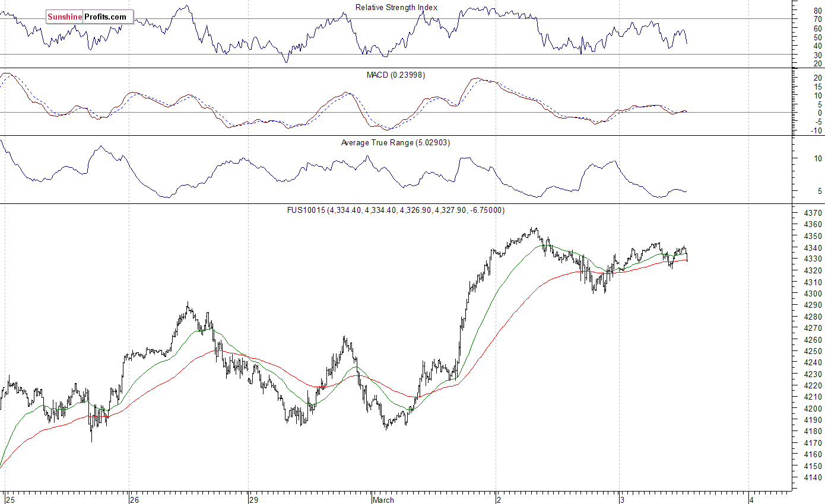This screenshot has width=825, height=504.
Task: Click the date label 26 on time axis
Action: click(135, 499)
